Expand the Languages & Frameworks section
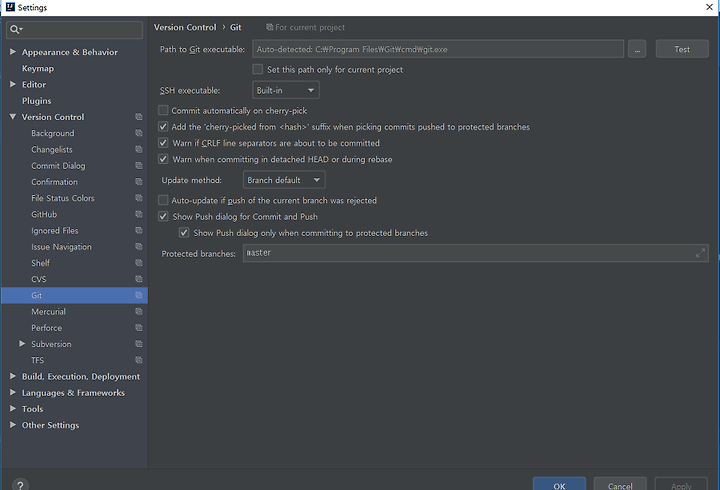The height and width of the screenshot is (490, 720). click(x=13, y=393)
